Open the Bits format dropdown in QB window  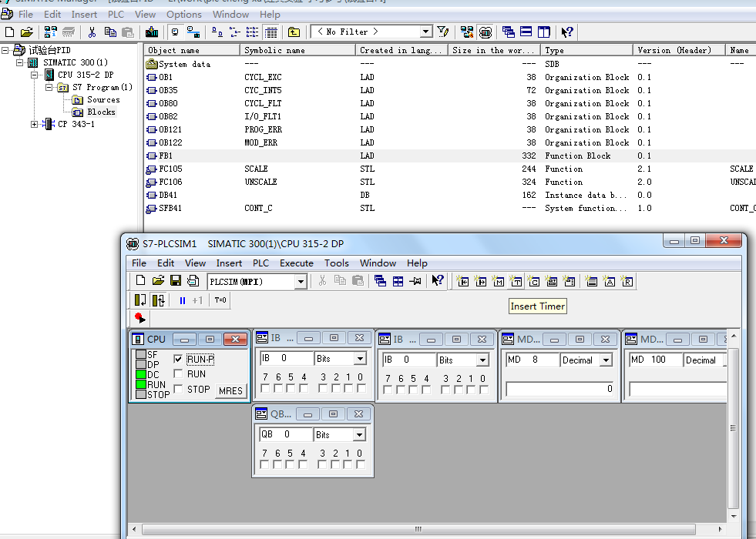pos(359,435)
